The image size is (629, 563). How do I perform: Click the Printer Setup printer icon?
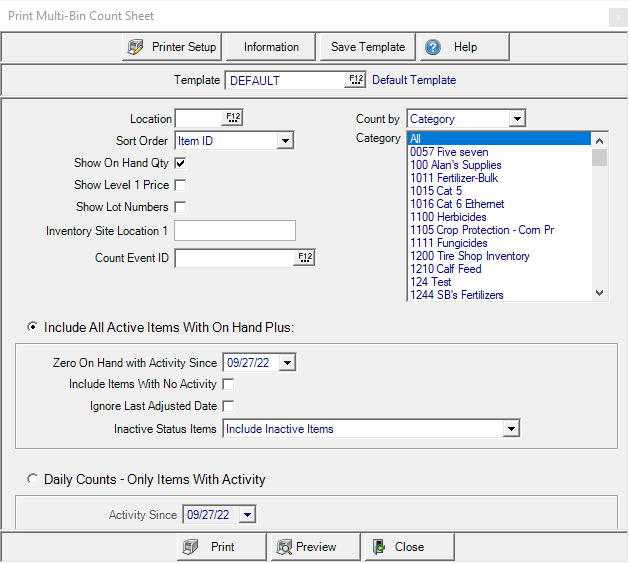pyautogui.click(x=137, y=47)
